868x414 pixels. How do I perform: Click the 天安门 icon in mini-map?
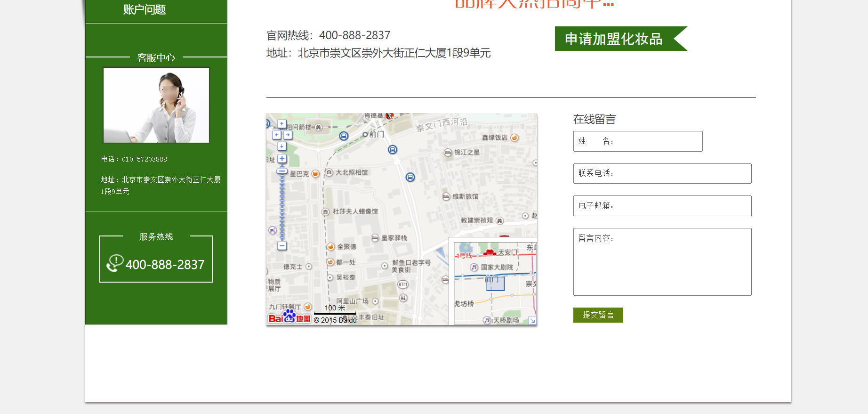coord(490,252)
